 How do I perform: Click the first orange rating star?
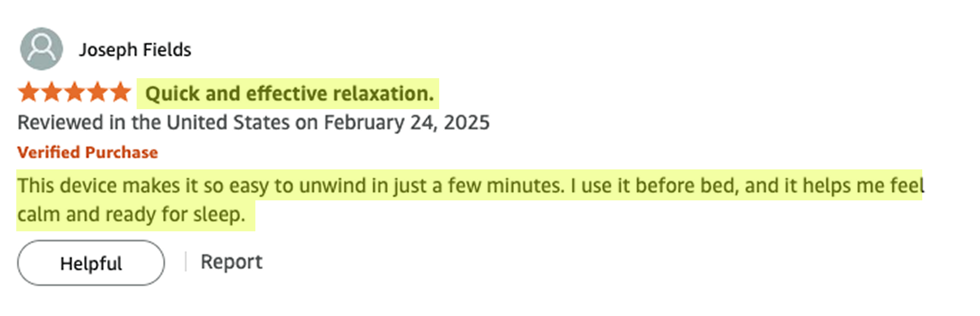(29, 92)
